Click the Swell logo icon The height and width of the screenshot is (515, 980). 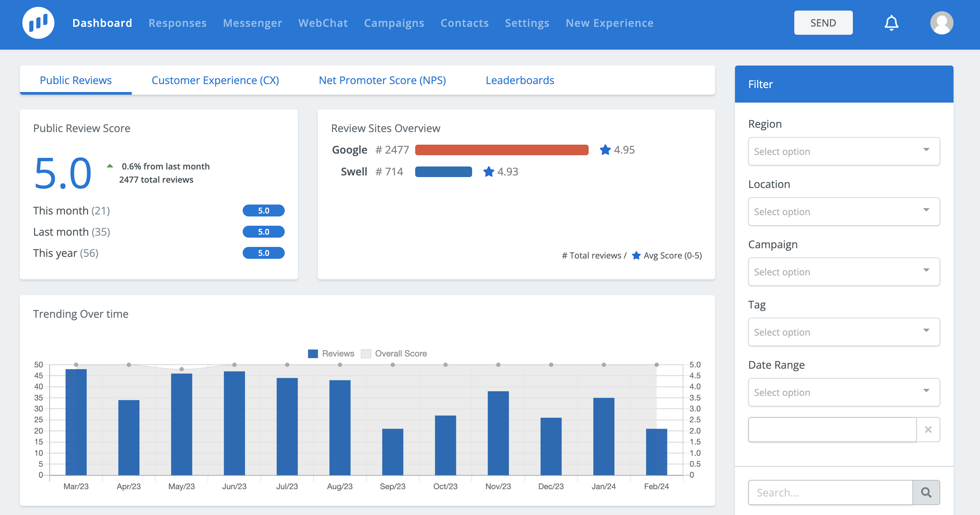click(38, 23)
